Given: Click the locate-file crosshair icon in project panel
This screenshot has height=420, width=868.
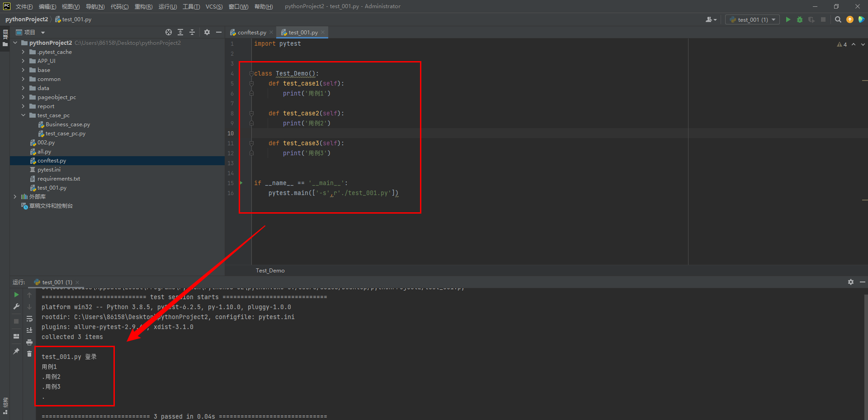Looking at the screenshot, I should (169, 32).
